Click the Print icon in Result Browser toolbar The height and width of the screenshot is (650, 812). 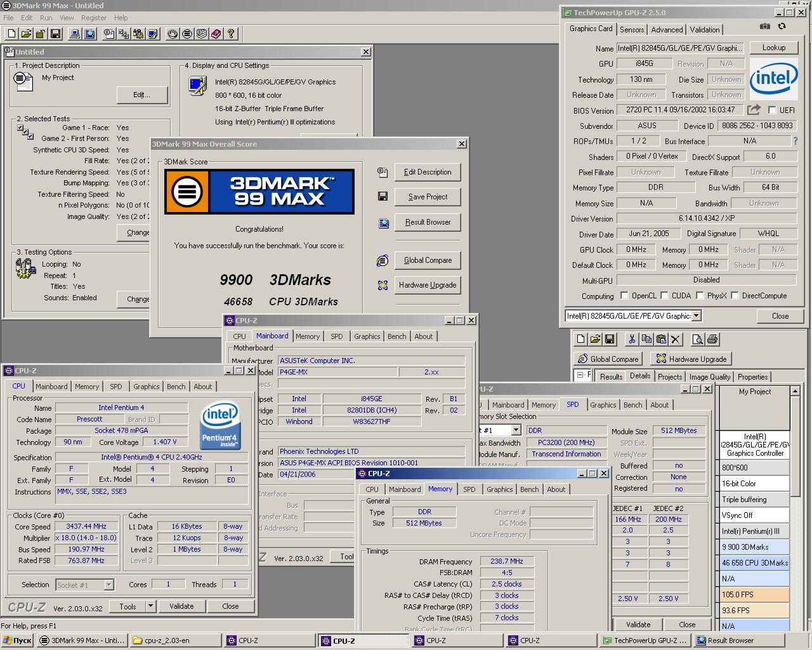click(x=712, y=340)
